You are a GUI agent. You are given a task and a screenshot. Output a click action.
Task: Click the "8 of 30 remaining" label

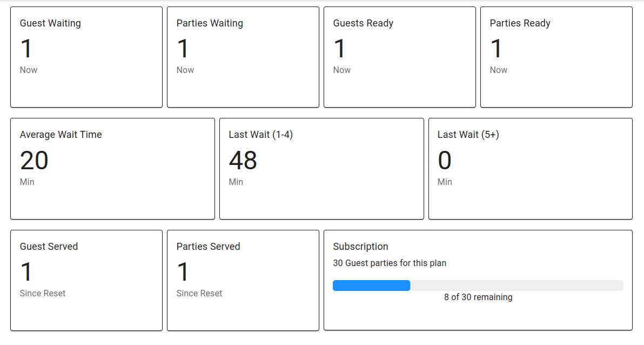pyautogui.click(x=478, y=297)
